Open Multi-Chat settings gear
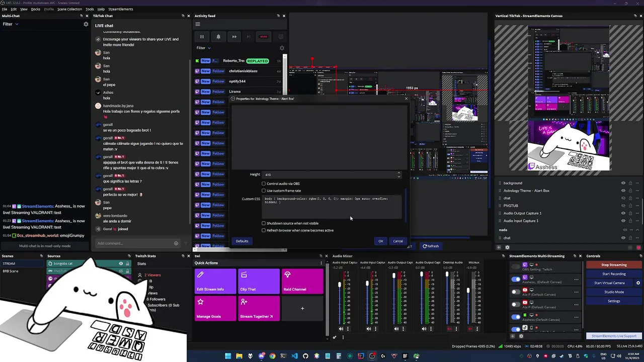Image resolution: width=644 pixels, height=362 pixels. [86, 24]
